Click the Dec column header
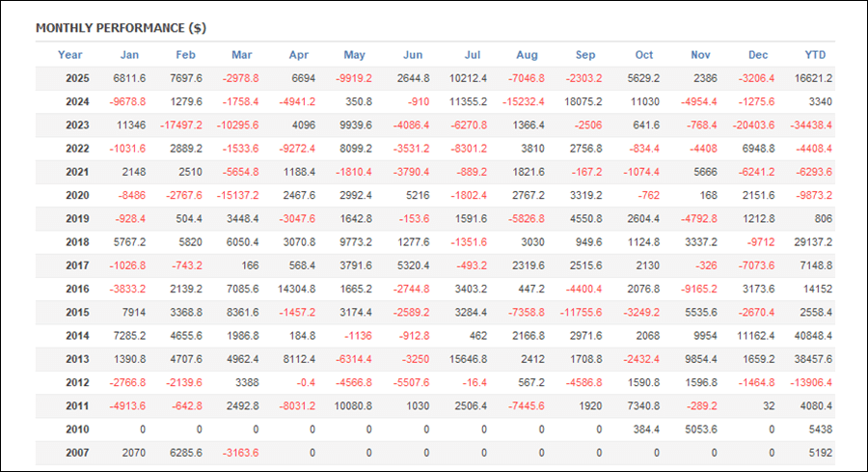 coord(757,55)
